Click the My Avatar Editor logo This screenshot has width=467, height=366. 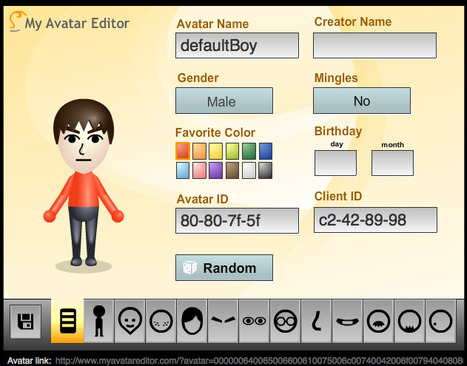[x=69, y=23]
